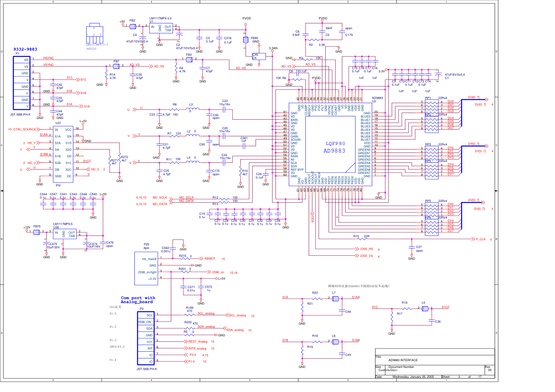Click the 'REST_Analog' net label
This screenshot has width=555, height=392.
tap(198, 341)
